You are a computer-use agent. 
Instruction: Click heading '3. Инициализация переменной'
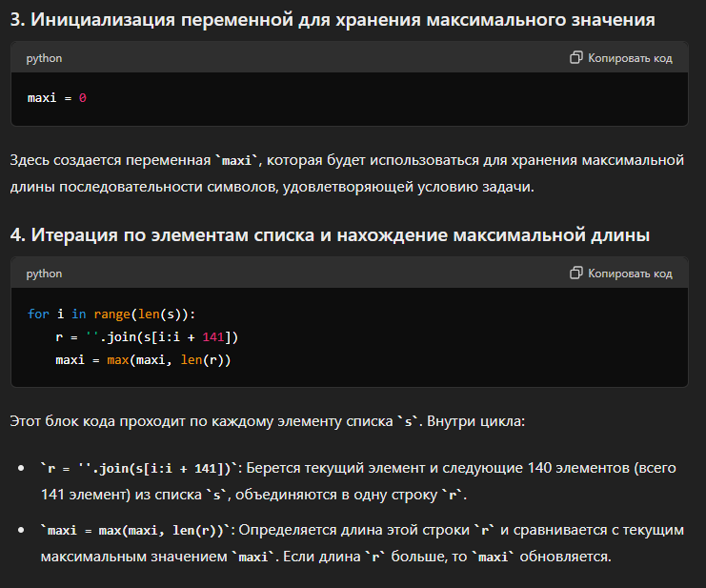[x=333, y=19]
